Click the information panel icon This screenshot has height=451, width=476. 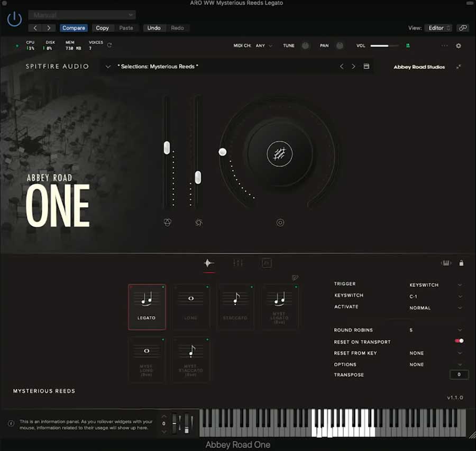click(x=11, y=424)
